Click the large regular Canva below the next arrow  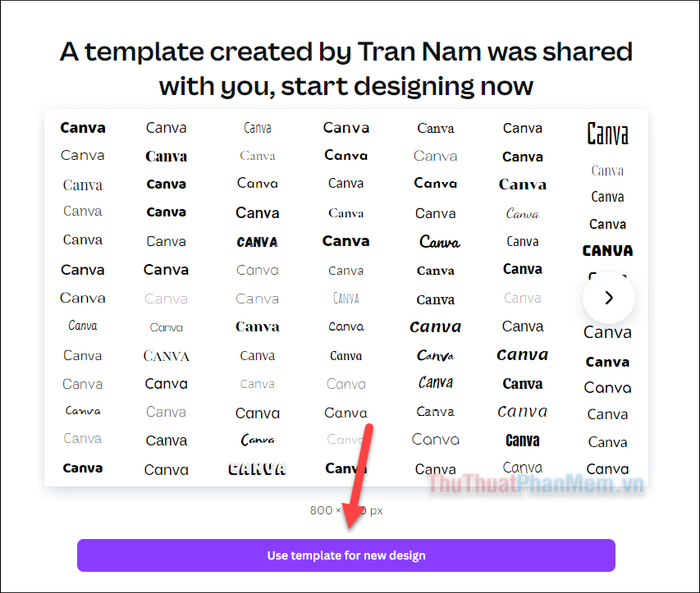point(607,332)
